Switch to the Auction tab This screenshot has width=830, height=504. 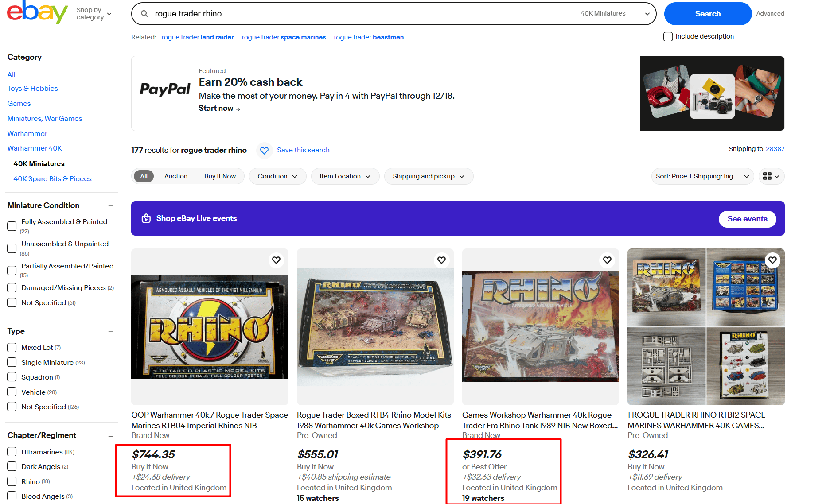175,176
